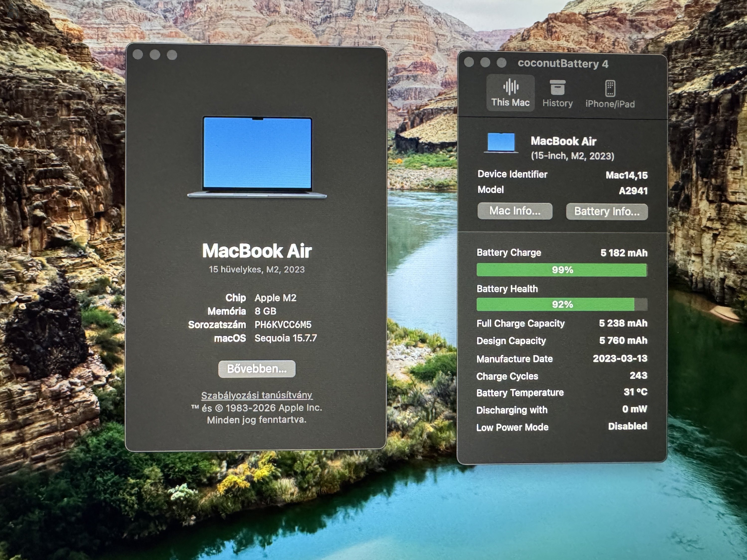
Task: Close the coconutBattery 4 window
Action: (469, 62)
